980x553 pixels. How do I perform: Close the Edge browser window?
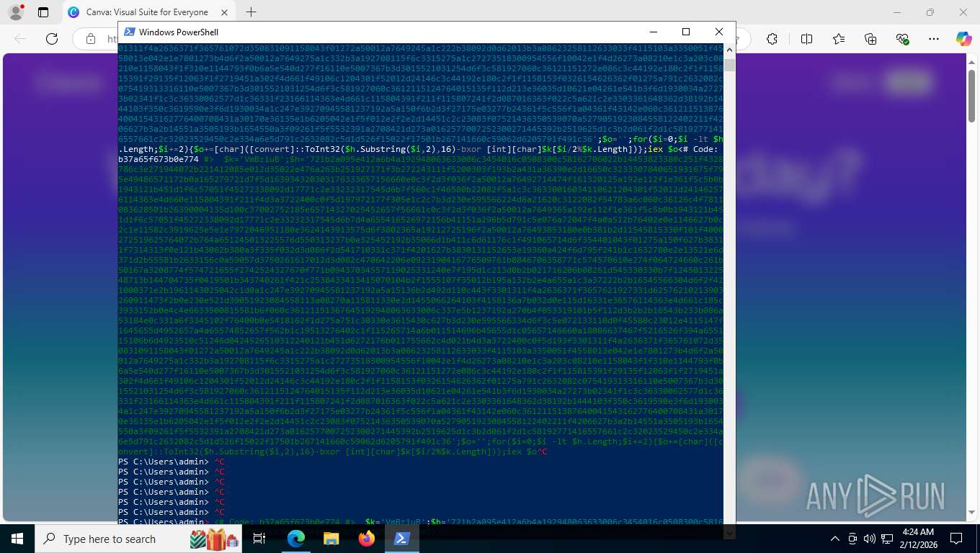(963, 12)
